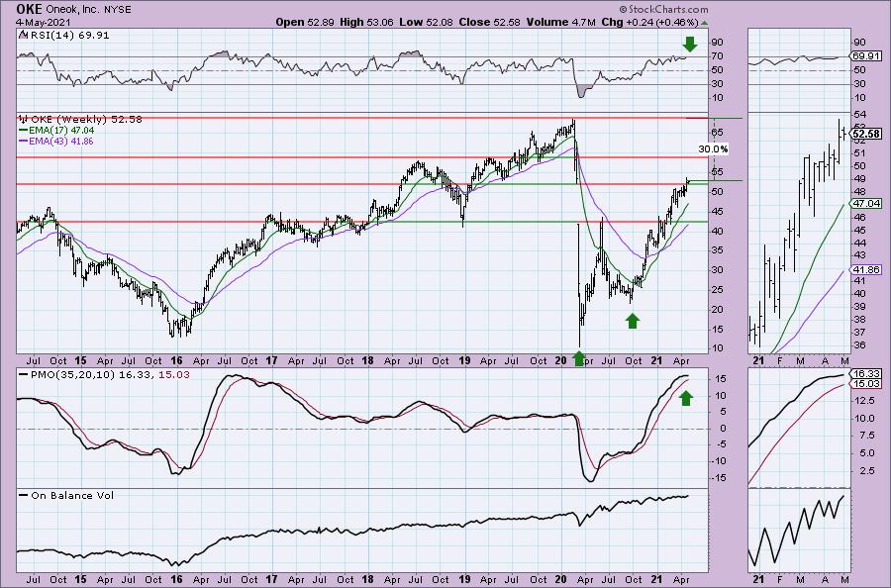Viewport: 891px width, 588px height.
Task: Click the 54 label on zoomed price axis
Action: (x=861, y=115)
